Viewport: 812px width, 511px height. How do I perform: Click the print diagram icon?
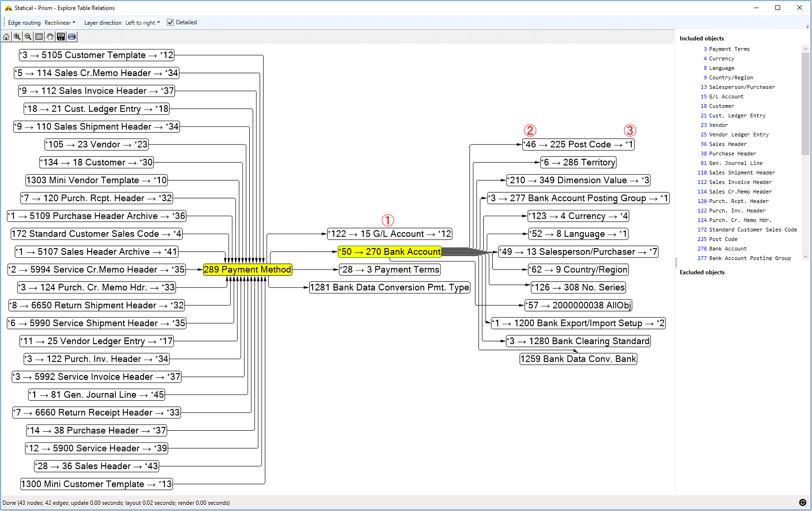[72, 37]
